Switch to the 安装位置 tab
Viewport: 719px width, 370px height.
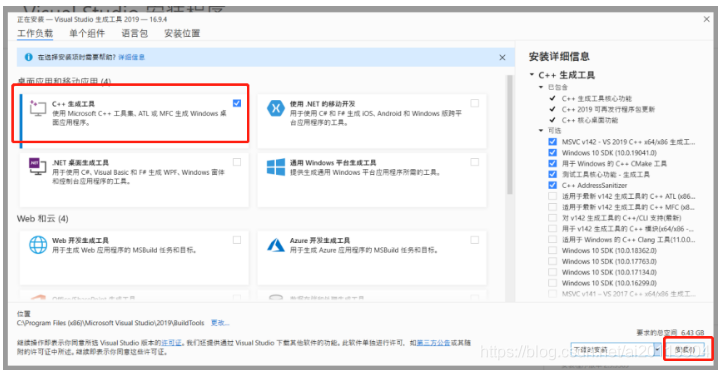pos(182,33)
